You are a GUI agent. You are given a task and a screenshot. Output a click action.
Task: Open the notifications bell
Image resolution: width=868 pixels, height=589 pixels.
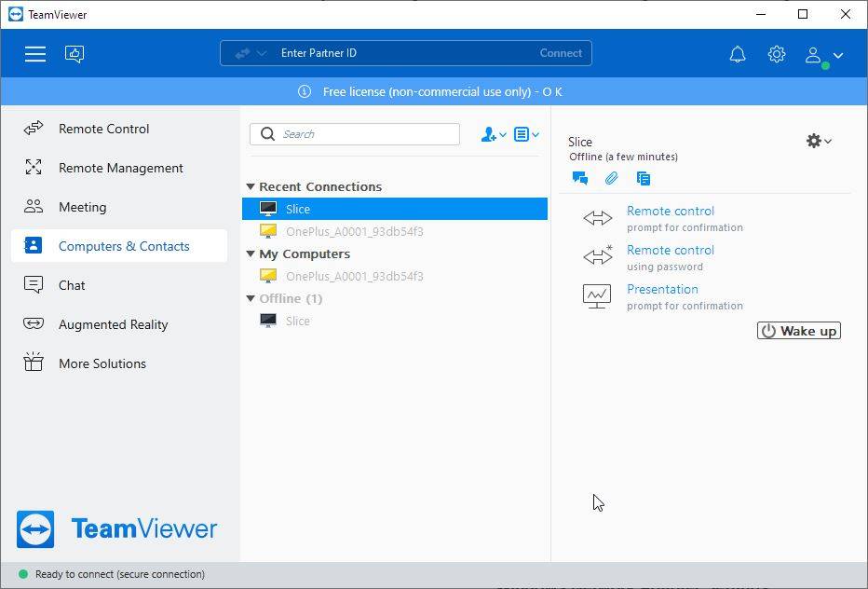737,53
